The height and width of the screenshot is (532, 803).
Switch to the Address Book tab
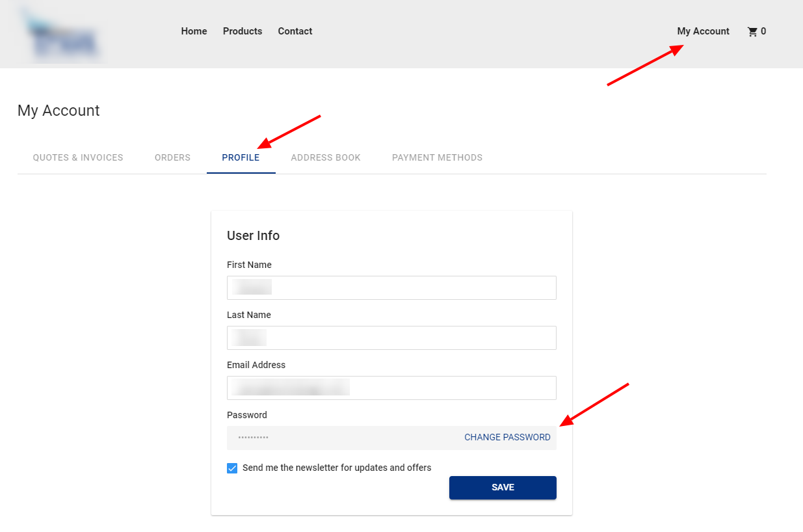coord(326,157)
